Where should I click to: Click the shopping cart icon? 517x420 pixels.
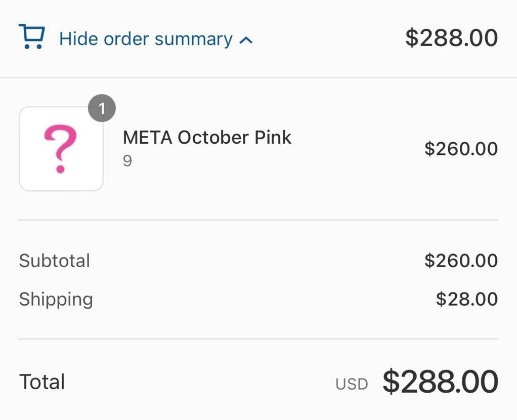tap(32, 37)
